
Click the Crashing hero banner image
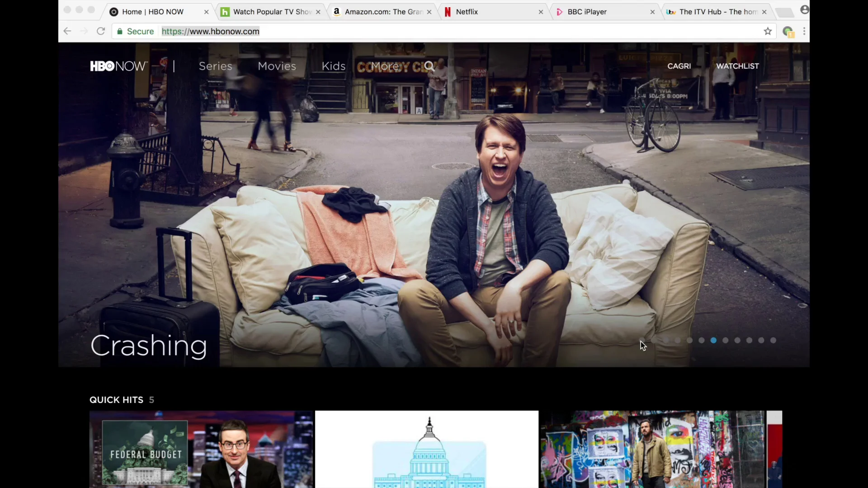pyautogui.click(x=434, y=205)
